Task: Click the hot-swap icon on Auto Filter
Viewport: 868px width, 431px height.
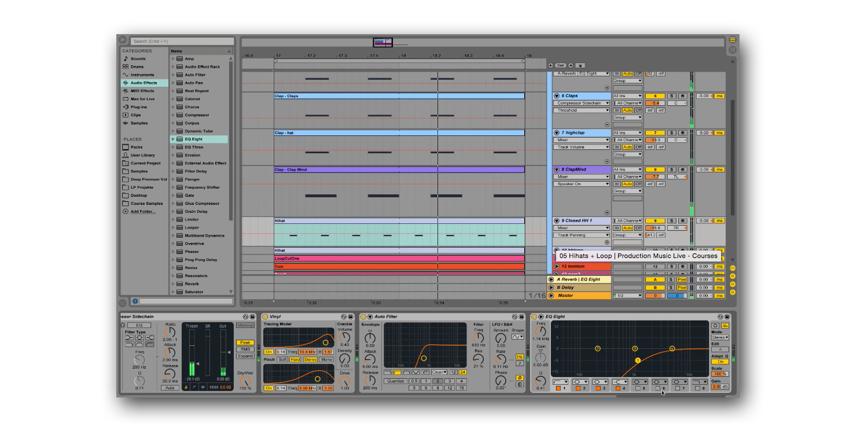Action: coord(515,316)
